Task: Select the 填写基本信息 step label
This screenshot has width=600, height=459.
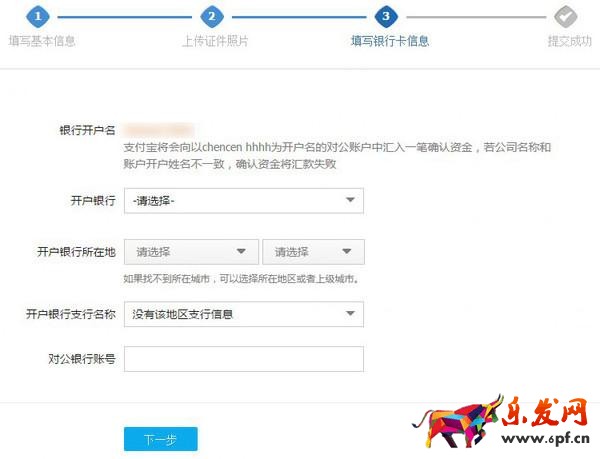Action: 42,41
